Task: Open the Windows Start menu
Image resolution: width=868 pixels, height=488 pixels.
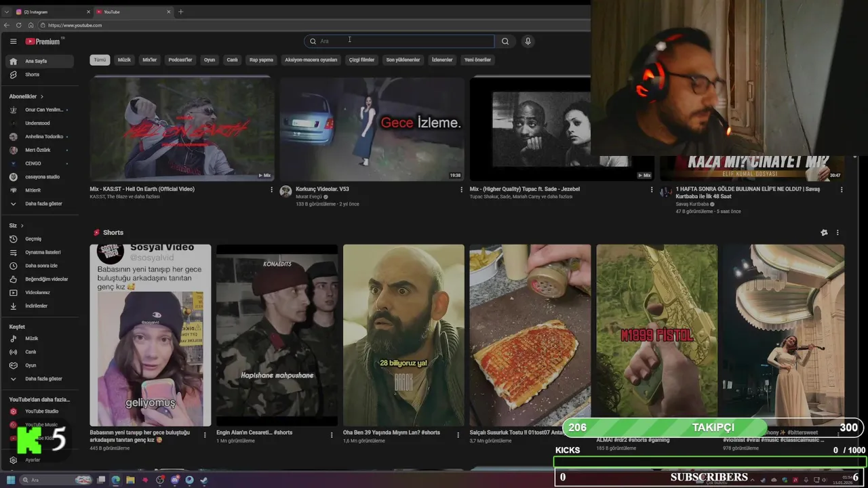Action: coord(12,480)
